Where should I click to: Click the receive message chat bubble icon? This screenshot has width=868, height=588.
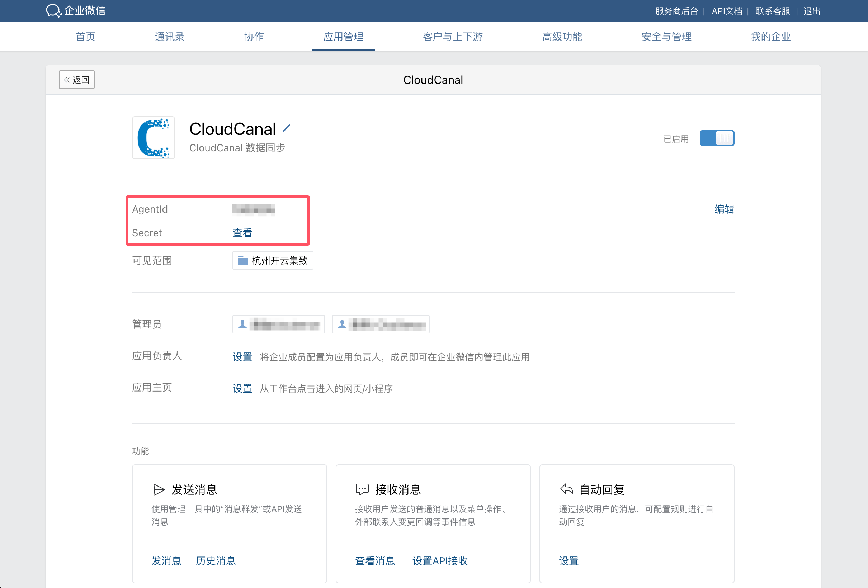[362, 489]
